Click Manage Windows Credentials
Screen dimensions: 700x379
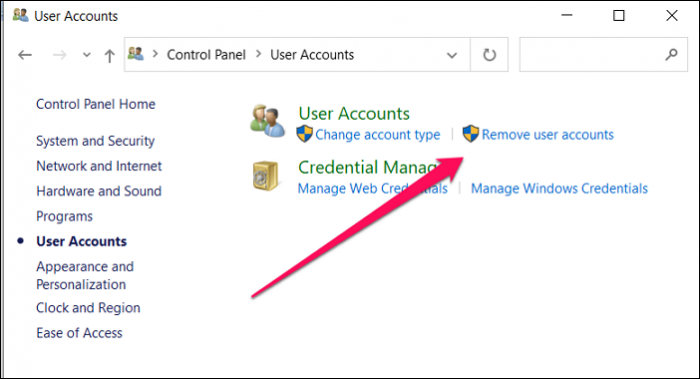[559, 188]
